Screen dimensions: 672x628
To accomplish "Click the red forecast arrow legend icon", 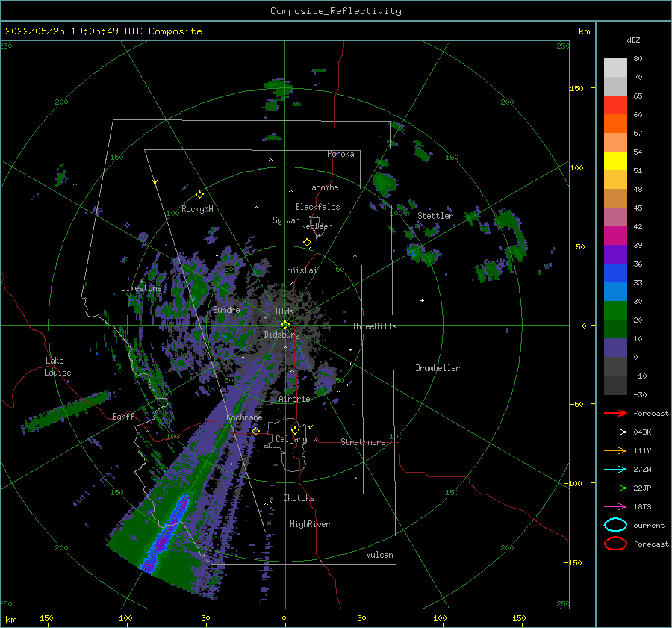I will pyautogui.click(x=615, y=413).
